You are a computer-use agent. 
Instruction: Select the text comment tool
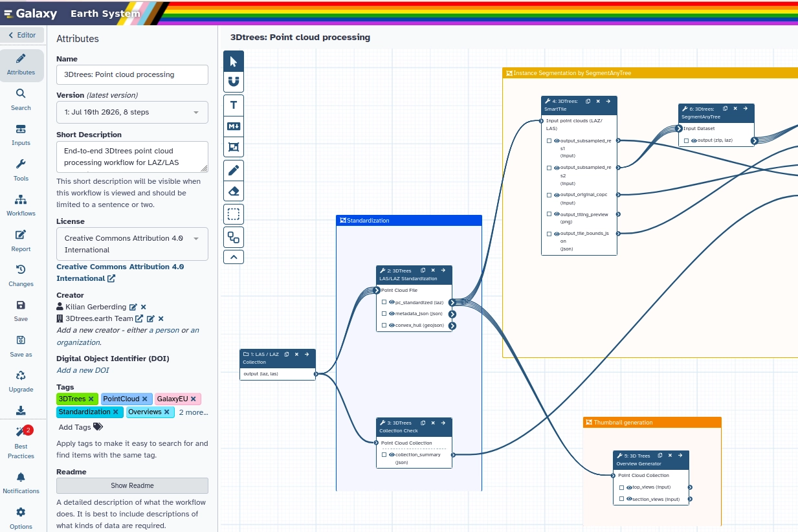click(234, 105)
